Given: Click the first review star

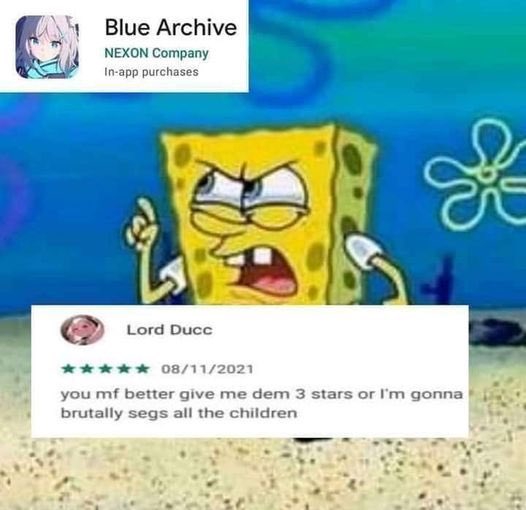Looking at the screenshot, I should point(68,369).
